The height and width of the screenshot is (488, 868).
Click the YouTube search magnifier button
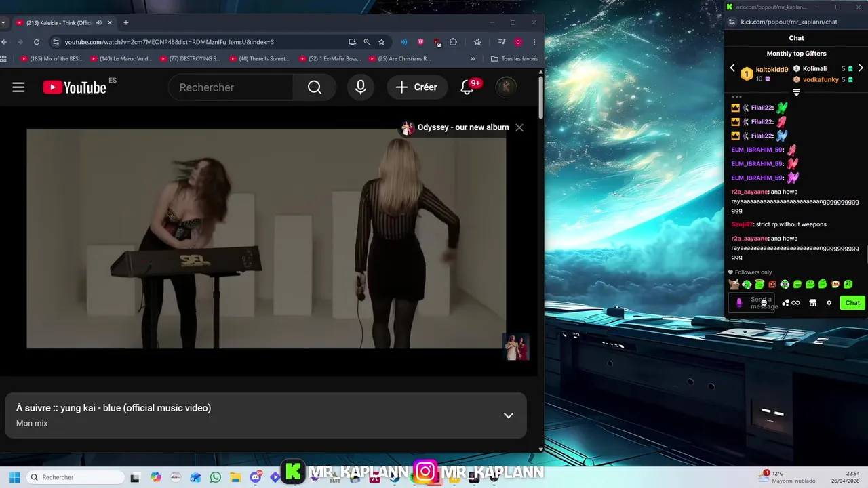[x=315, y=87]
